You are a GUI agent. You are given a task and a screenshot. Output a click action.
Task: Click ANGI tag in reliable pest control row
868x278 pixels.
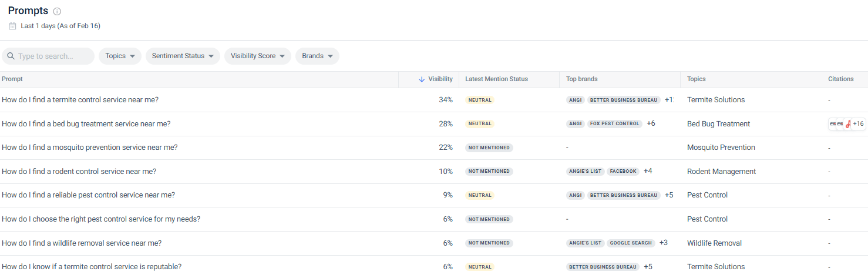pyautogui.click(x=576, y=195)
